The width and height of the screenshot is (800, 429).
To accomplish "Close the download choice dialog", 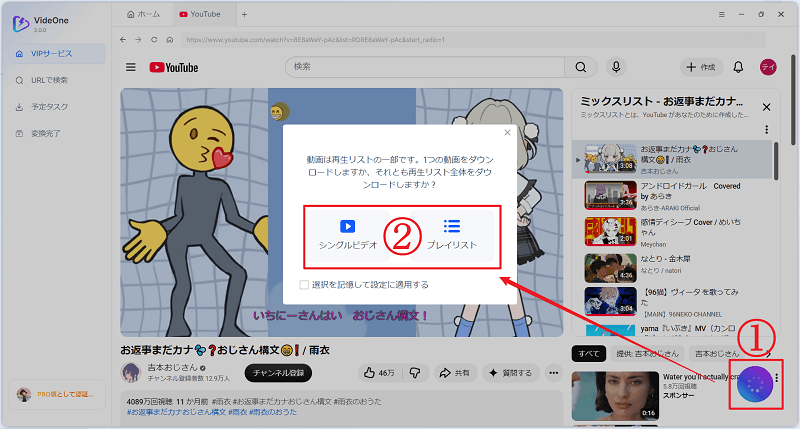I will [x=507, y=133].
